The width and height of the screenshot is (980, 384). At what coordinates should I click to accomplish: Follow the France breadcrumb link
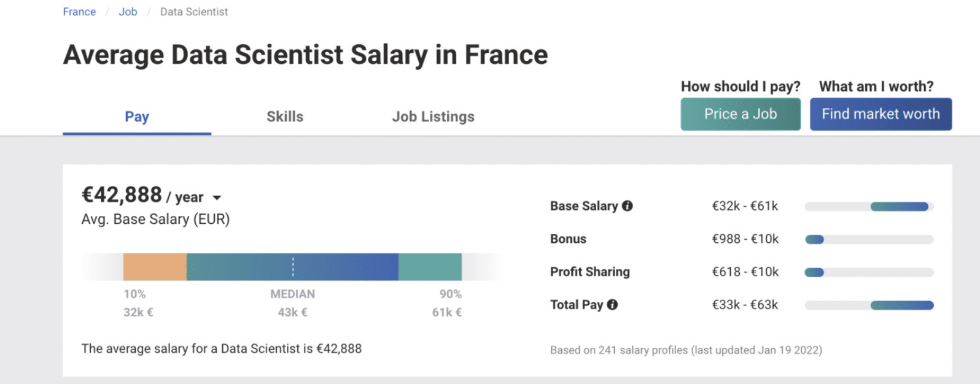79,12
